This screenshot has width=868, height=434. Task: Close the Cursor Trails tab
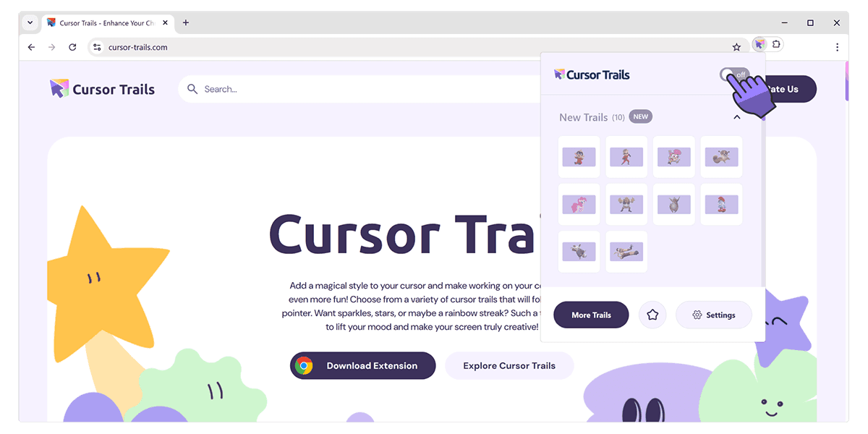[x=163, y=22]
